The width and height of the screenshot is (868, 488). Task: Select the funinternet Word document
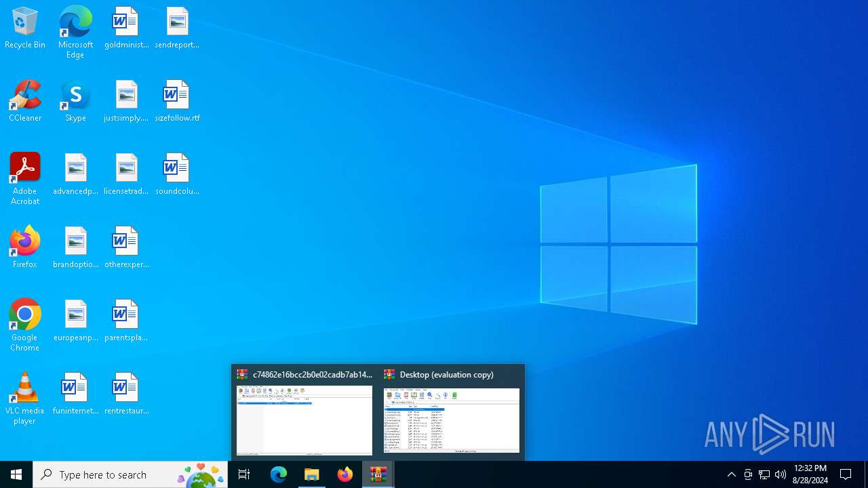[x=75, y=394]
